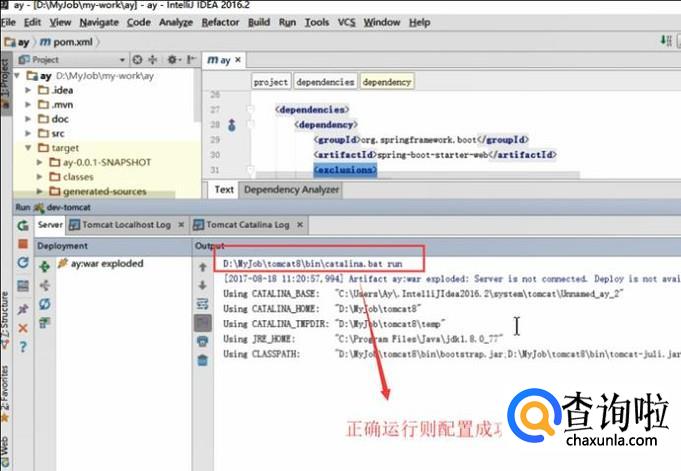Open the Build menu
681x471 pixels.
click(x=259, y=22)
